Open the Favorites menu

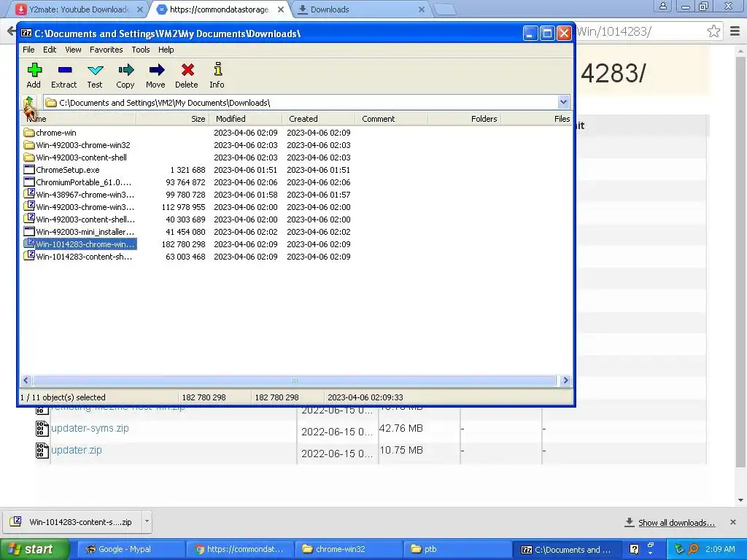pos(107,50)
